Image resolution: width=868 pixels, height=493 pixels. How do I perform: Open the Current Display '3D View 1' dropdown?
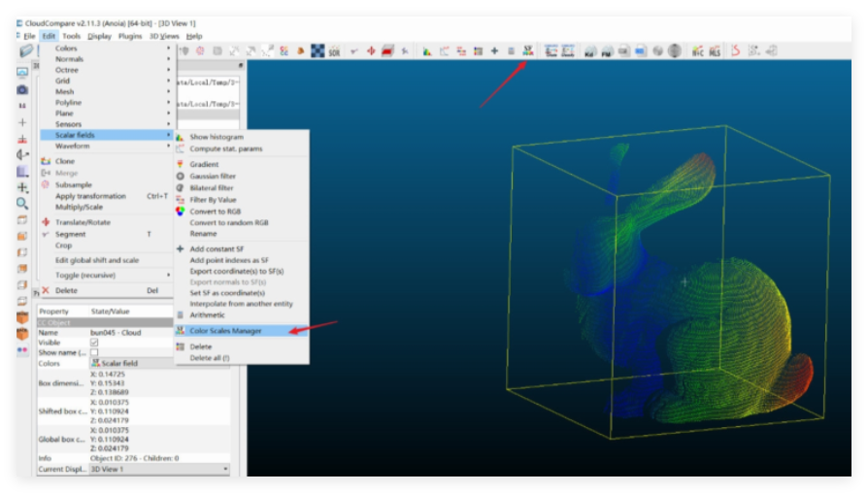click(159, 469)
